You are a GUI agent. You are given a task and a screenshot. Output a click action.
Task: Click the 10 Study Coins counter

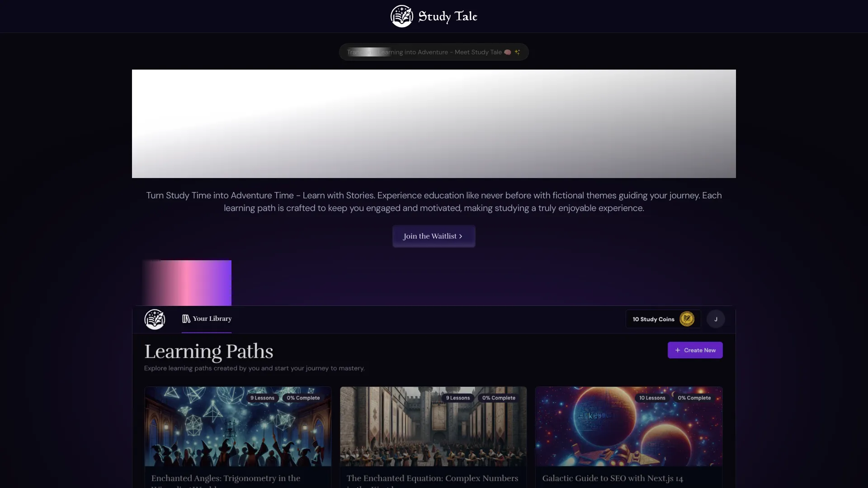pyautogui.click(x=653, y=319)
